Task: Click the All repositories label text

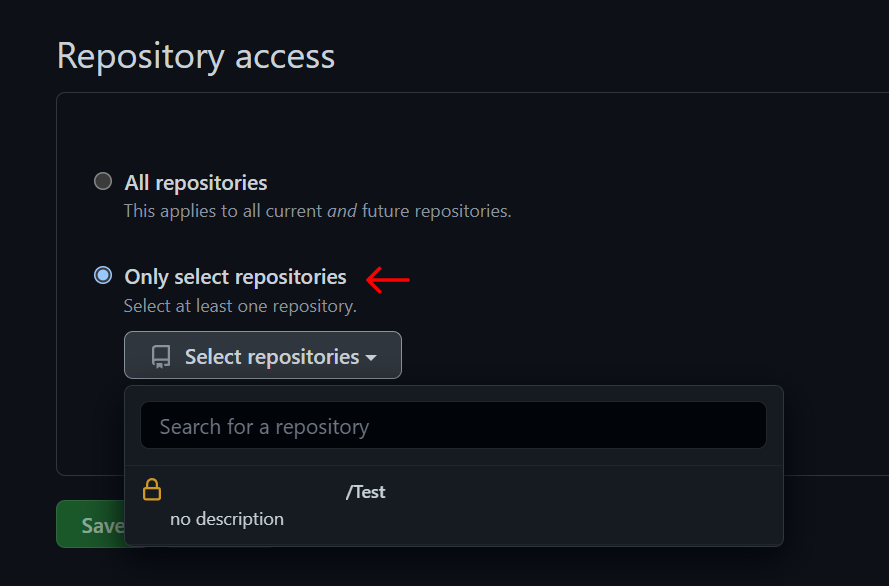Action: pos(196,183)
